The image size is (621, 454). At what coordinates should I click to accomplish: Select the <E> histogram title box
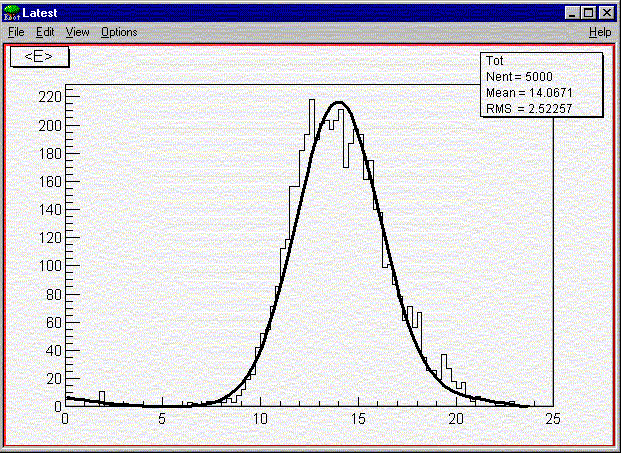pos(39,56)
